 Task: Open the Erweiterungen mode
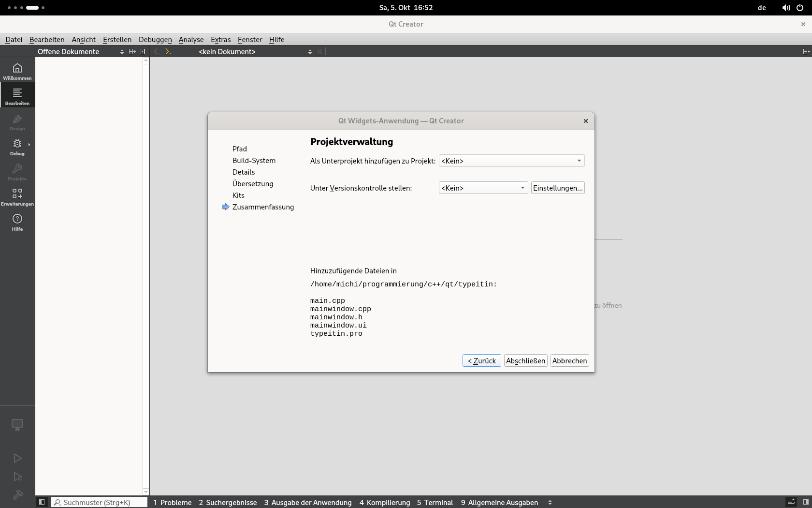[x=17, y=196]
